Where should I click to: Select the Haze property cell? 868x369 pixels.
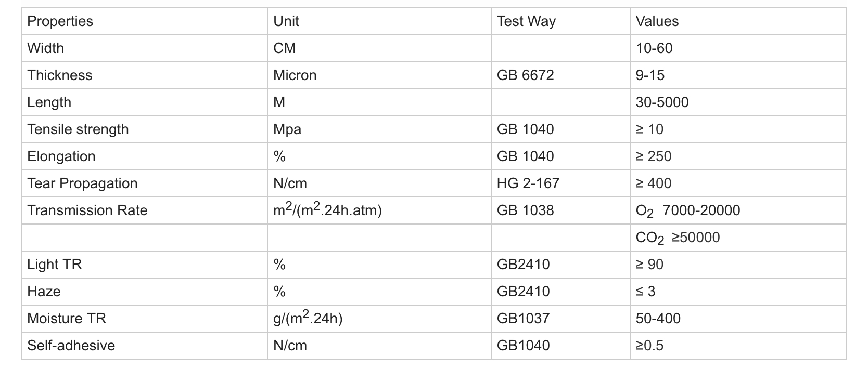tap(44, 292)
